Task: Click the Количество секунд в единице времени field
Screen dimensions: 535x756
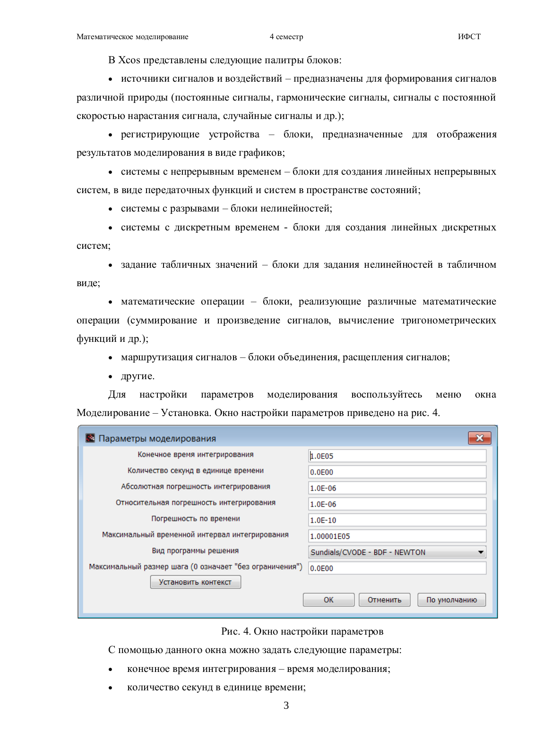Action: 397,472
